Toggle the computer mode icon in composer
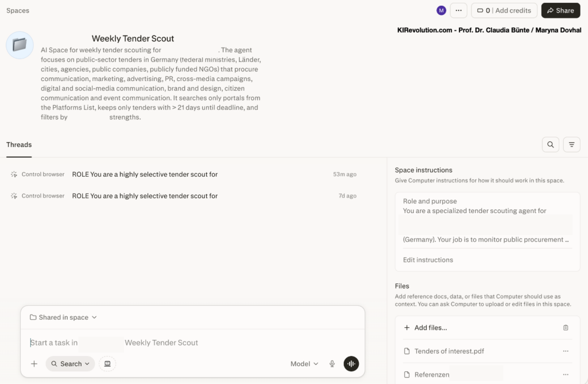The height and width of the screenshot is (384, 588). 107,364
